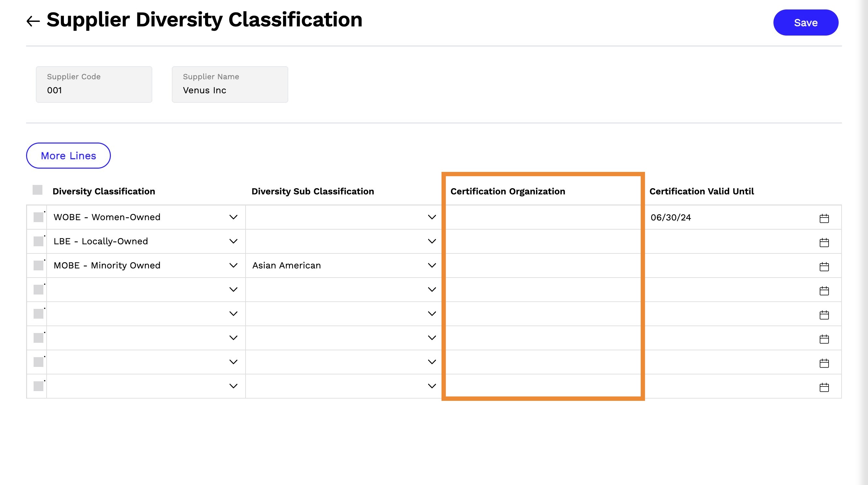Image resolution: width=868 pixels, height=485 pixels.
Task: Click the Save button
Action: point(806,23)
